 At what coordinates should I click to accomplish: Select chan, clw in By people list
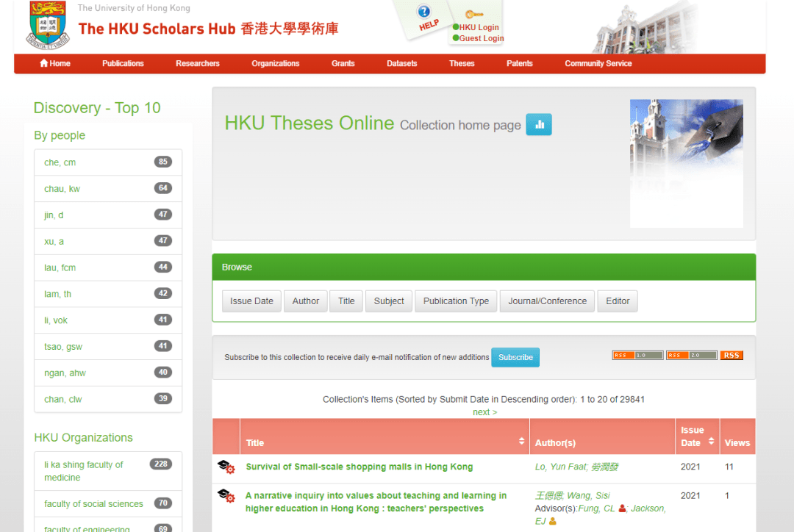click(x=108, y=400)
